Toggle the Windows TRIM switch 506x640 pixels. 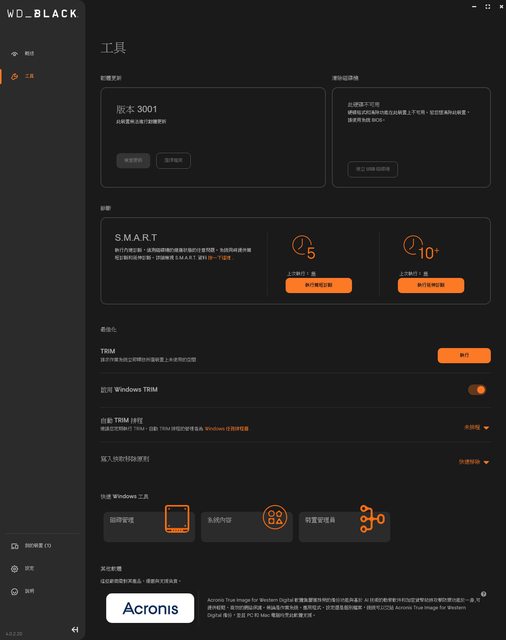477,390
